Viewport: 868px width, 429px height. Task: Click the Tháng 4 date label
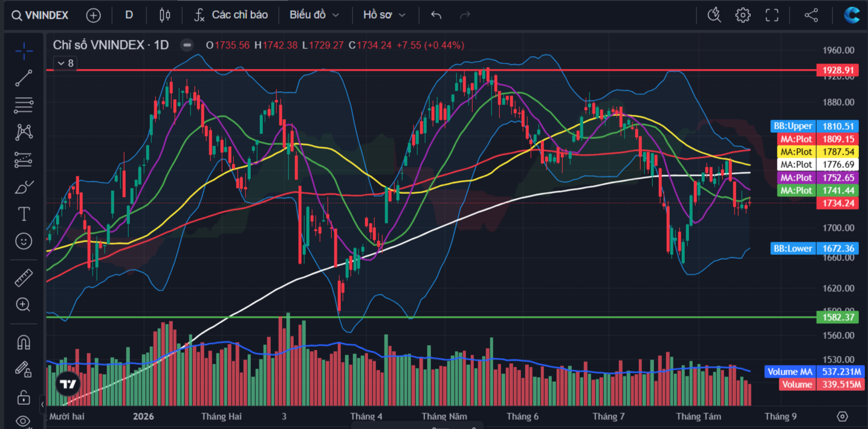pos(366,416)
